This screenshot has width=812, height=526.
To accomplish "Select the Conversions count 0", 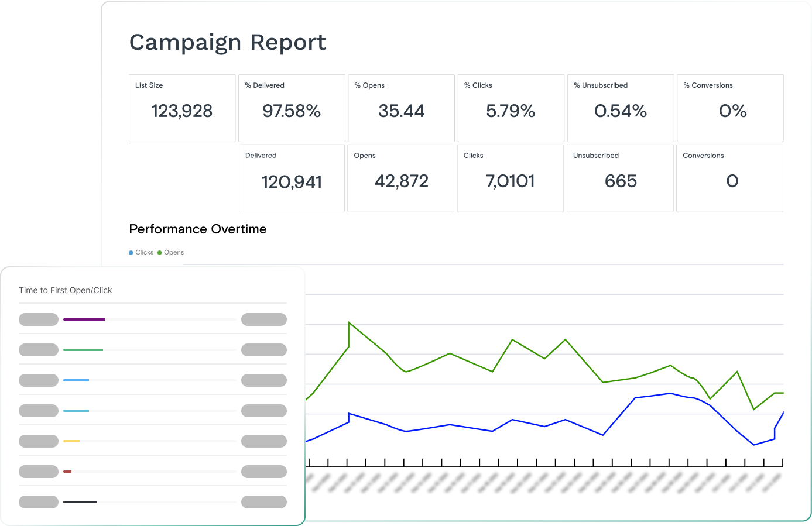I will tap(732, 181).
